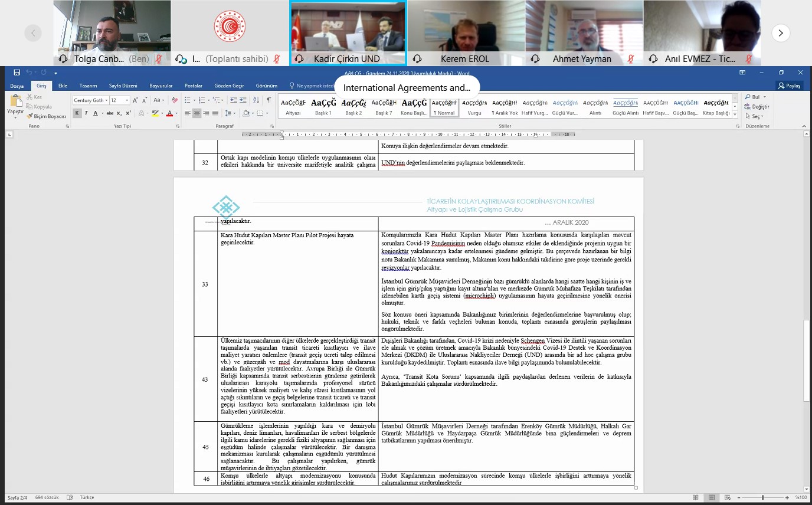Activate Biçim Boyacısı format painter
Viewport: 812px width, 505px height.
pyautogui.click(x=46, y=116)
